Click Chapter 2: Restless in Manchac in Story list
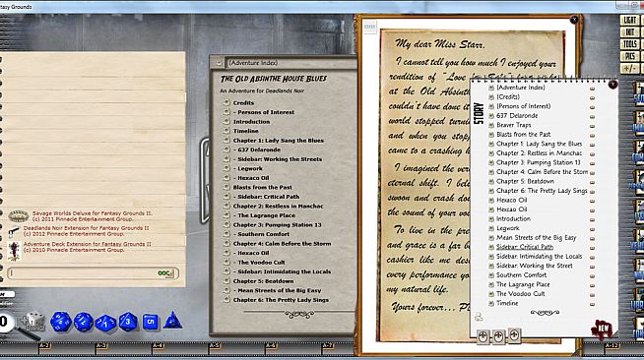The image size is (644, 360). pos(539,152)
